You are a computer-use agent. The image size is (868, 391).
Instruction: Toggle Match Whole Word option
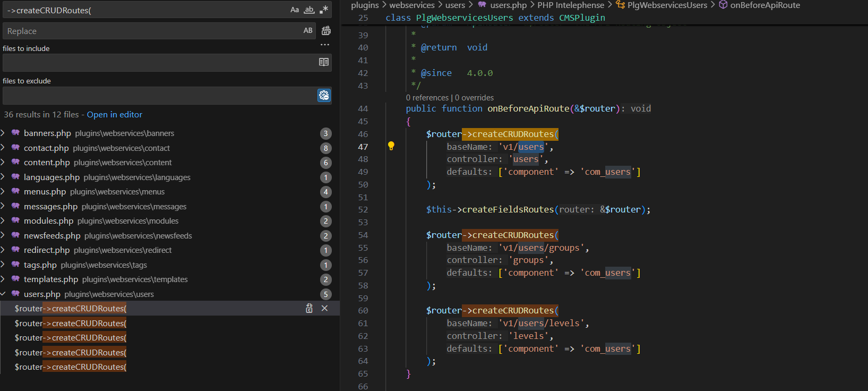coord(310,10)
